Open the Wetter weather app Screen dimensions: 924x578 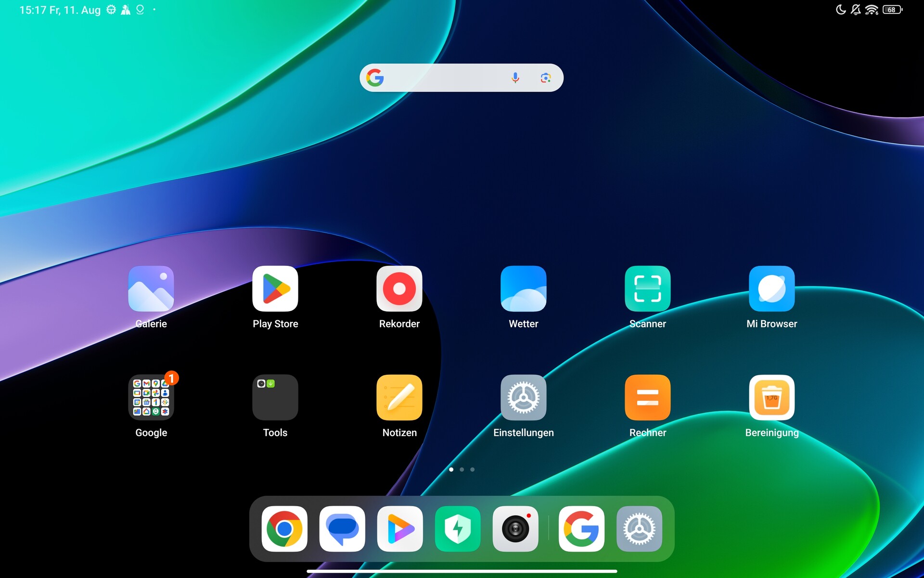(523, 289)
